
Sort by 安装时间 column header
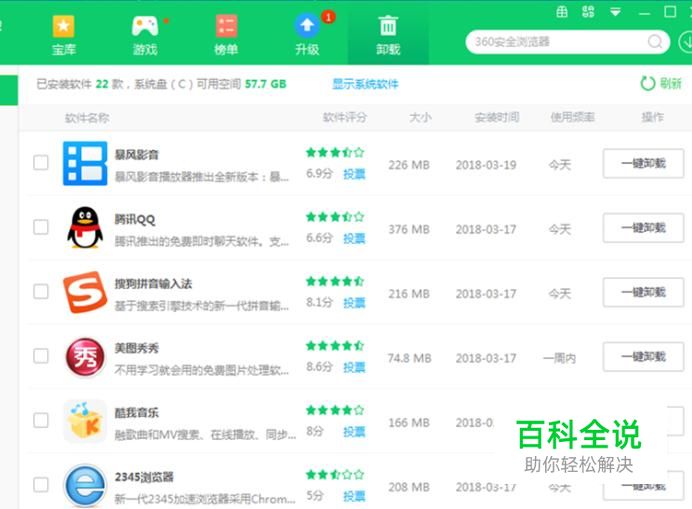[x=496, y=117]
